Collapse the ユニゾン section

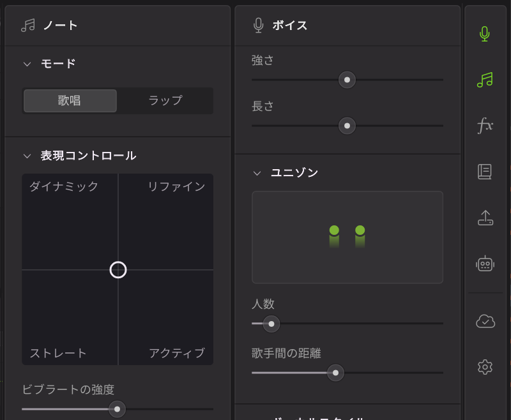[257, 173]
